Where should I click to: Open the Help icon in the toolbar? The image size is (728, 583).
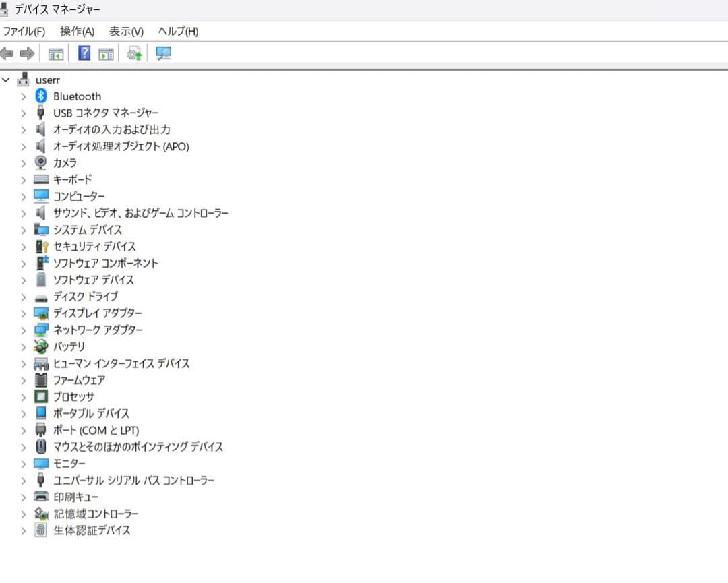coord(82,53)
